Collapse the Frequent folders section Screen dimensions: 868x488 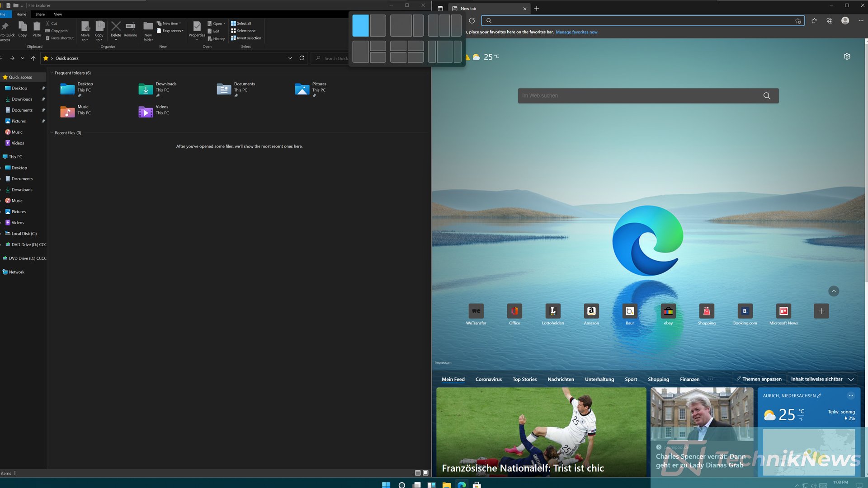coord(52,73)
